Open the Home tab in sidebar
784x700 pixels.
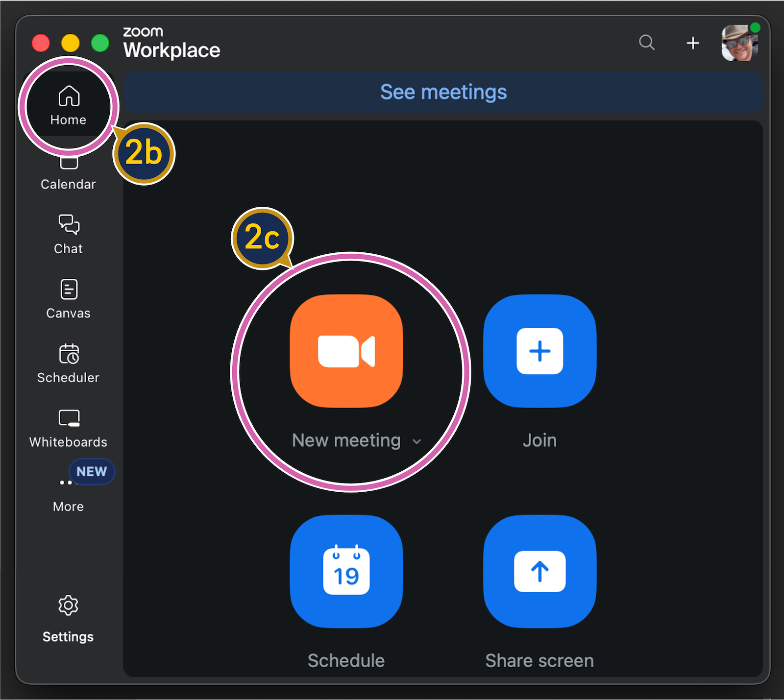pyautogui.click(x=69, y=106)
